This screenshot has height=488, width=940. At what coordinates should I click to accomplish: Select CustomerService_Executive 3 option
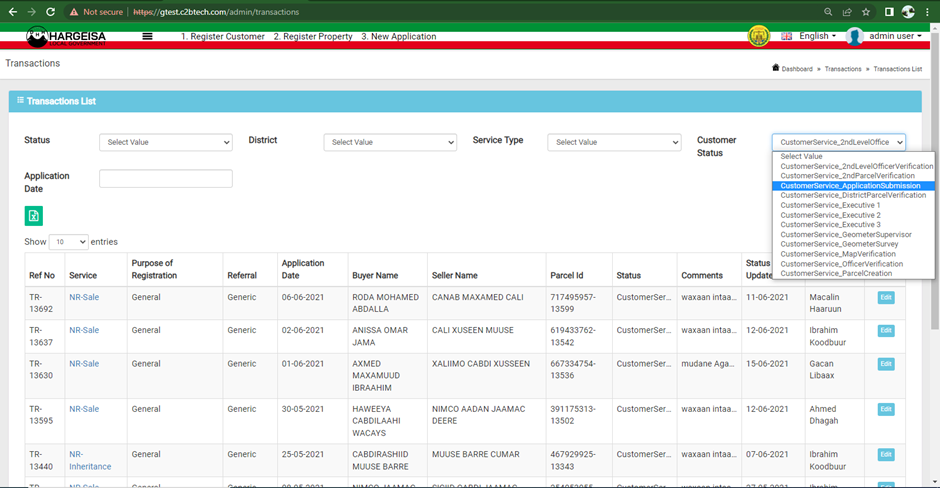(854, 225)
